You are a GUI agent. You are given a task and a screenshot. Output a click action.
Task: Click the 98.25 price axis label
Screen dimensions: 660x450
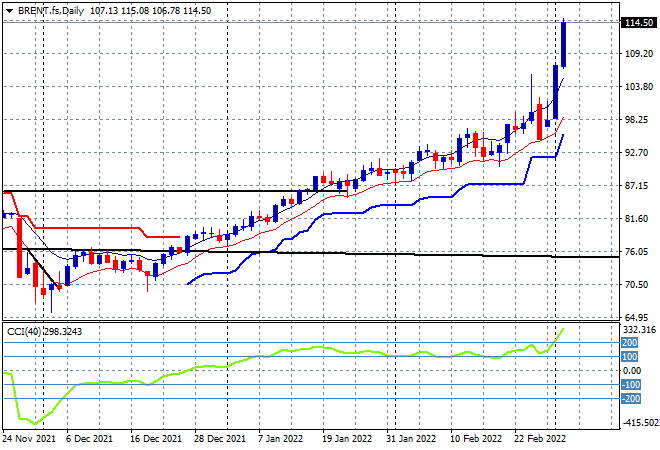636,120
